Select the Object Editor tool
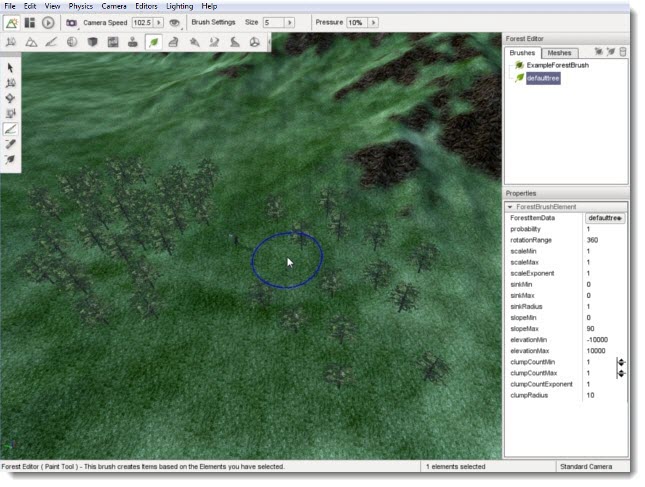 click(x=11, y=42)
